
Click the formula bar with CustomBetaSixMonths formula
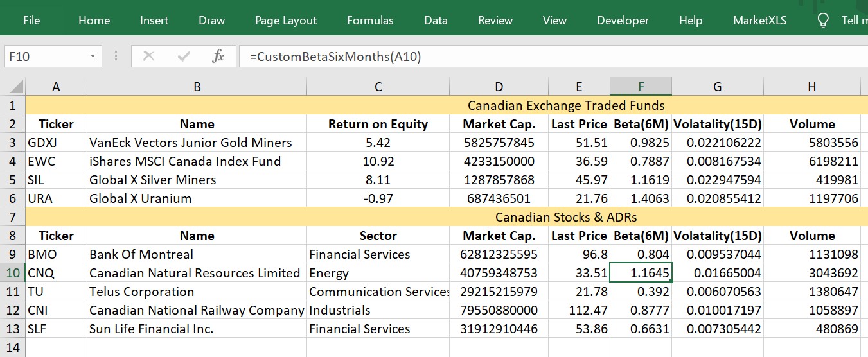[x=553, y=57]
